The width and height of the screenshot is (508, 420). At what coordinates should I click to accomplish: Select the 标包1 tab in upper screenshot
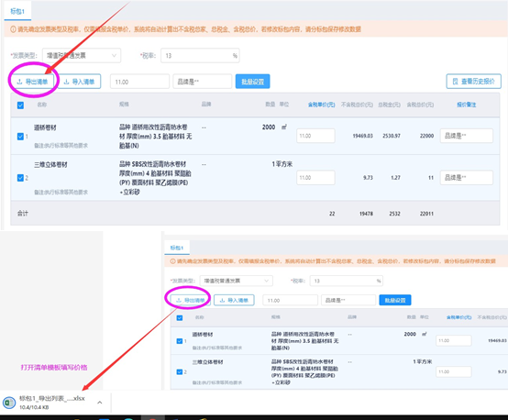17,11
